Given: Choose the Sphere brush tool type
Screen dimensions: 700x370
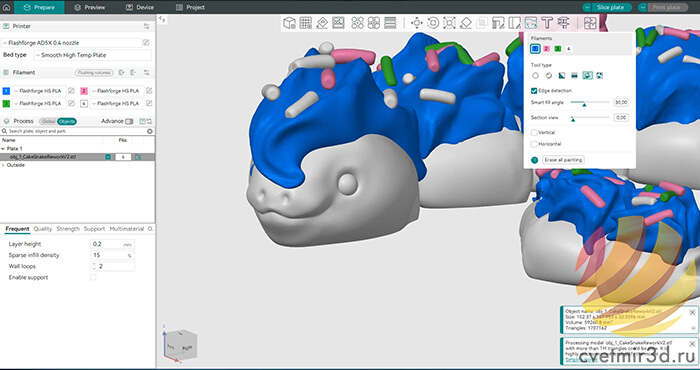Looking at the screenshot, I should pos(549,76).
